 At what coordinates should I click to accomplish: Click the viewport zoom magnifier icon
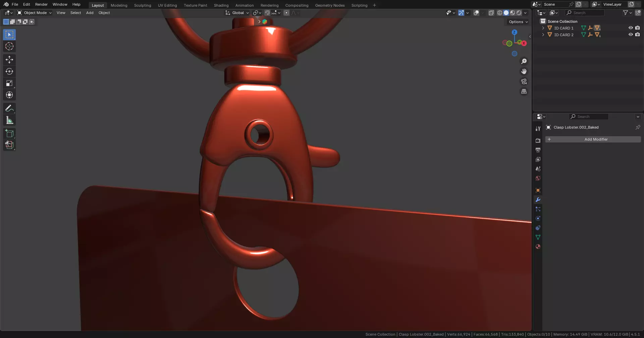coord(524,61)
